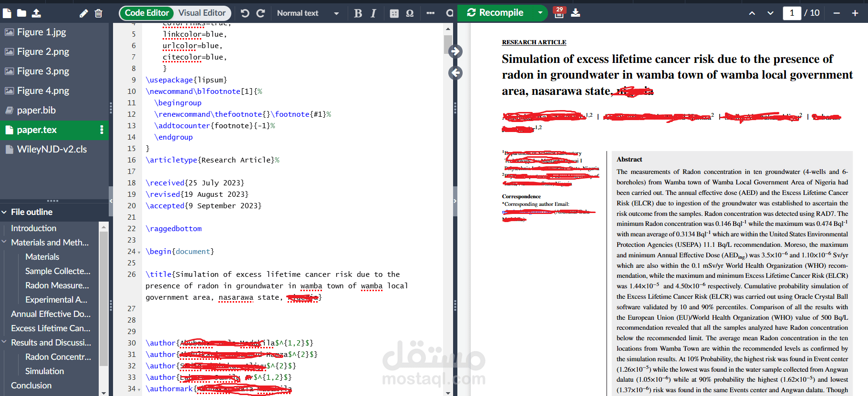Click the Abstract heading in PDF preview
This screenshot has width=868, height=396.
coord(629,160)
